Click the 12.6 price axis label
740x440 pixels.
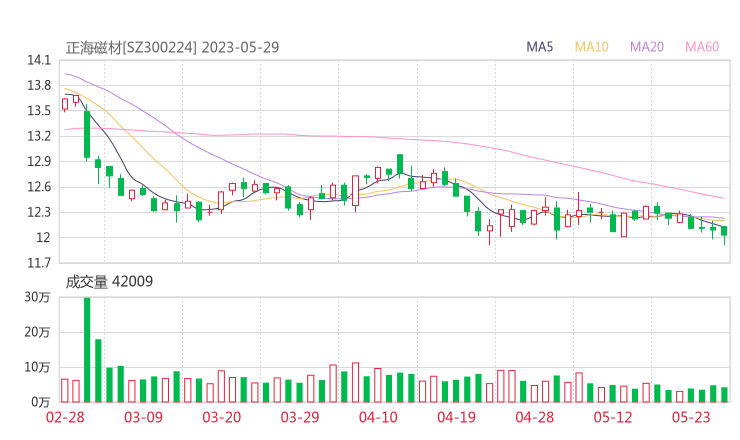click(39, 187)
